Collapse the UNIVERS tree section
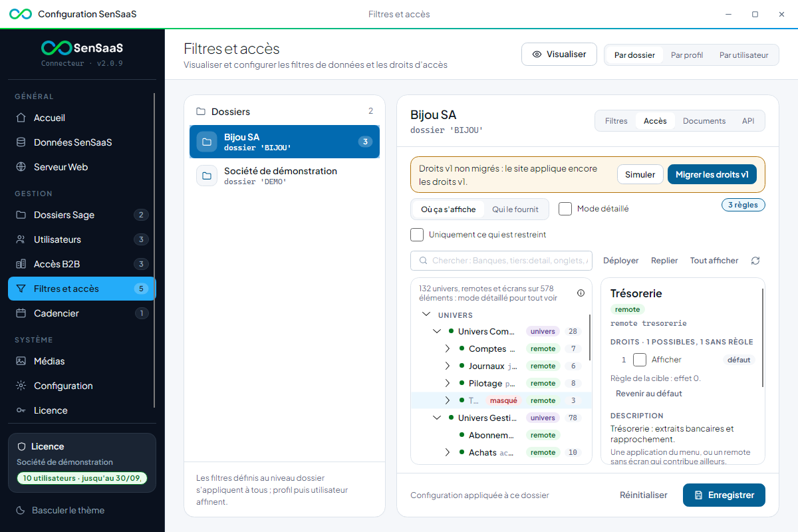The height and width of the screenshot is (532, 798). click(426, 315)
